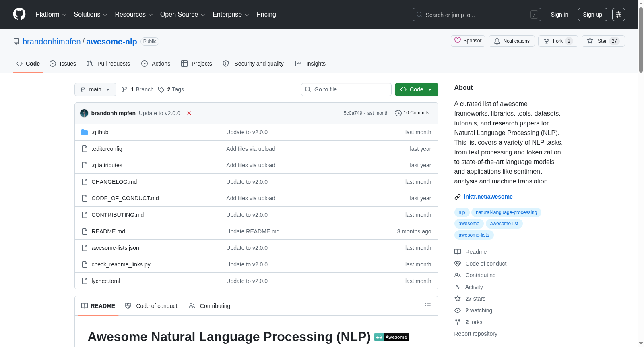Open the appearance settings icon button

(619, 15)
